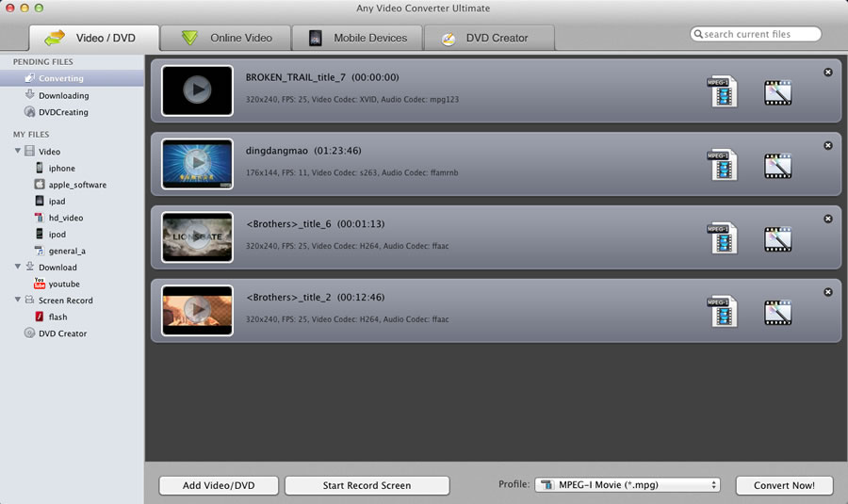Remove BROKEN_TRAIL_title_7 from the list
This screenshot has height=504, width=848.
click(x=828, y=72)
